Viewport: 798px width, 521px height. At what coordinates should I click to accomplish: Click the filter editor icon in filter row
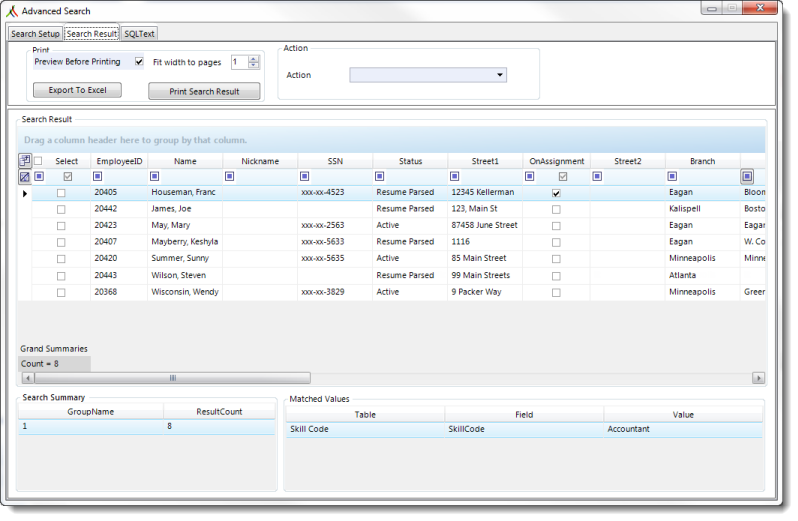pyautogui.click(x=25, y=177)
